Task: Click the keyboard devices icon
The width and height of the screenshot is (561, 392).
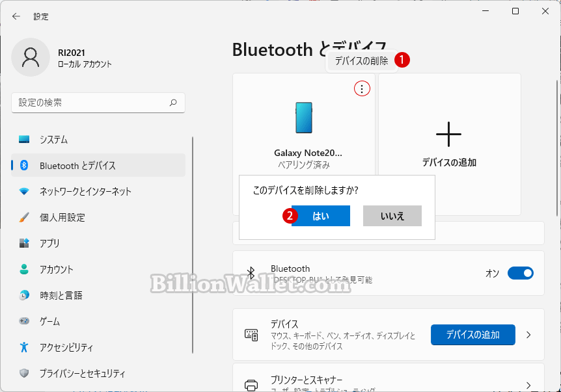Action: coord(251,335)
